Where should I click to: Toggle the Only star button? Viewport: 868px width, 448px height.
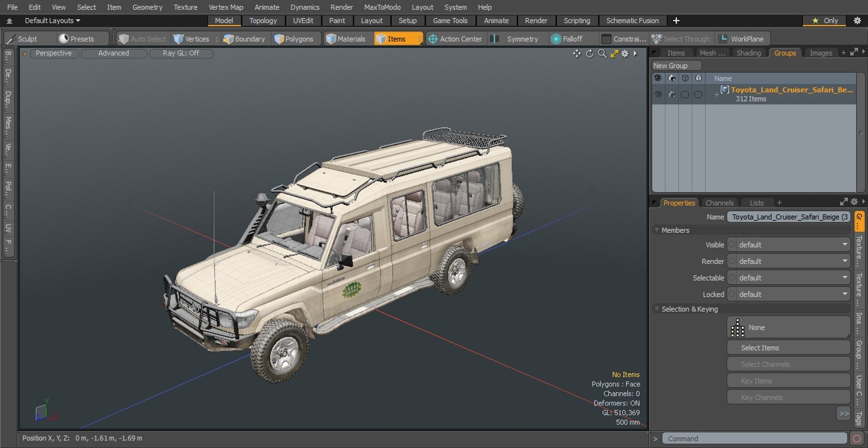coord(825,20)
